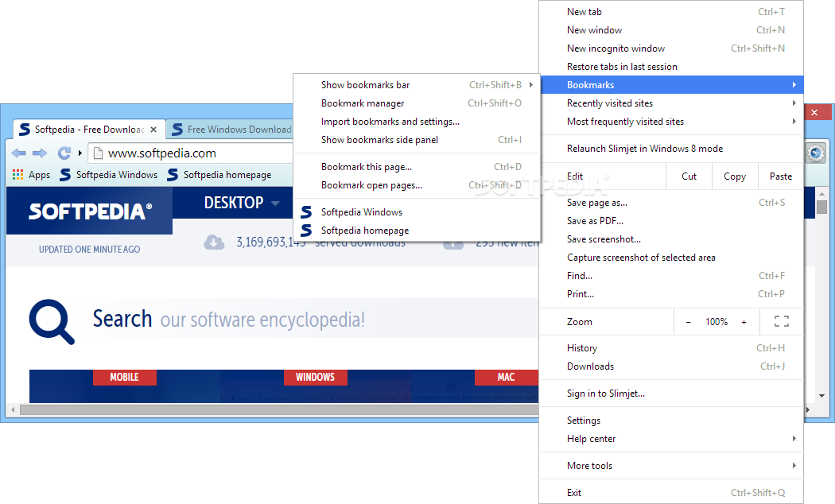Click the Paste button in Edit row
835x504 pixels.
point(781,176)
